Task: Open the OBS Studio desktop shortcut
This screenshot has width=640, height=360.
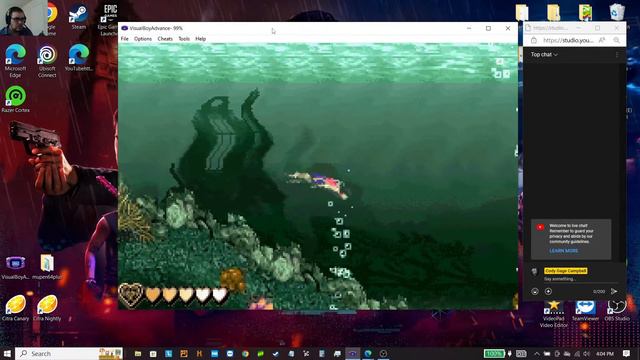Action: [617, 310]
